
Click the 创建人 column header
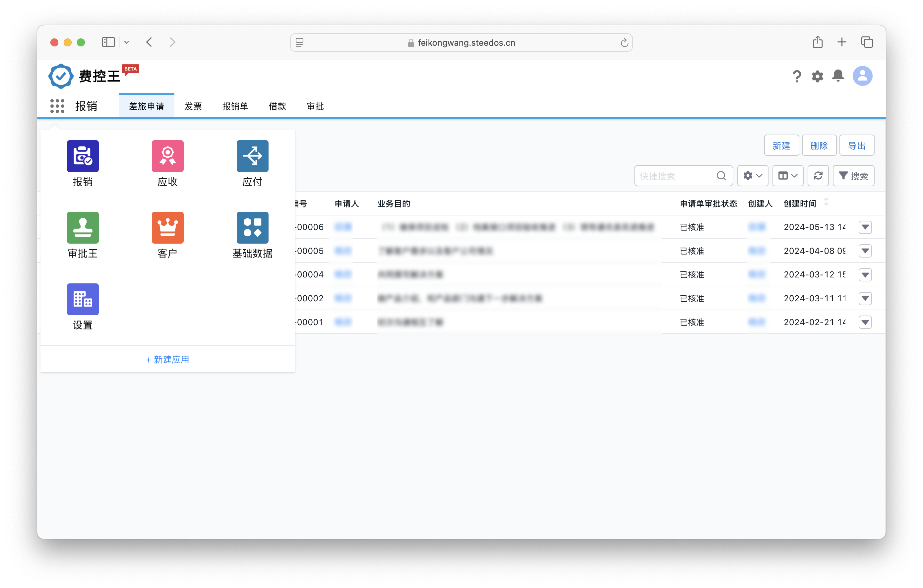(760, 204)
